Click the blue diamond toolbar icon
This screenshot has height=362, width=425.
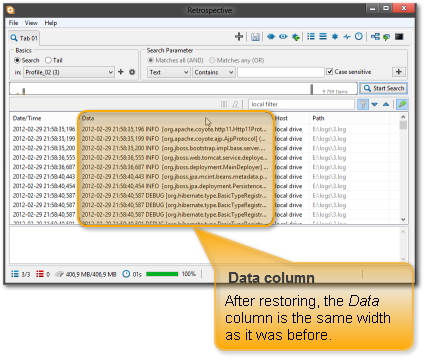click(x=271, y=37)
